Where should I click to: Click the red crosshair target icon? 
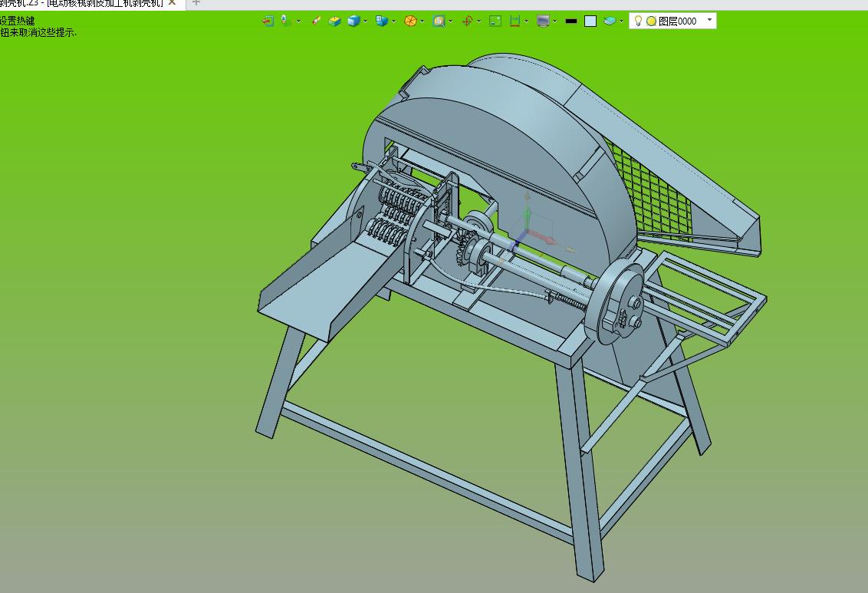[467, 21]
